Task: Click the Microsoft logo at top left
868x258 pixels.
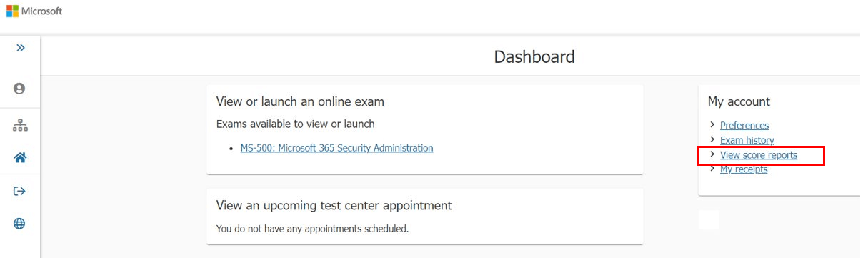Action: pos(34,11)
